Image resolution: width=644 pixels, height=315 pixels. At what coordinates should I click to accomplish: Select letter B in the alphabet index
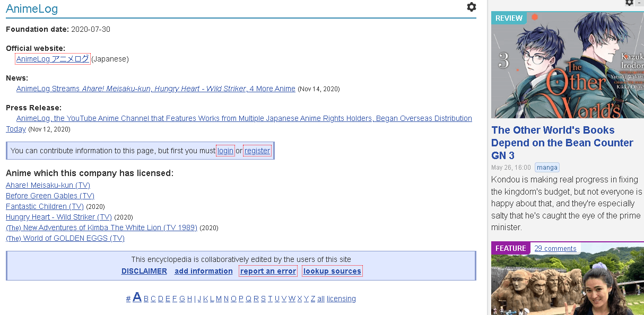(146, 299)
